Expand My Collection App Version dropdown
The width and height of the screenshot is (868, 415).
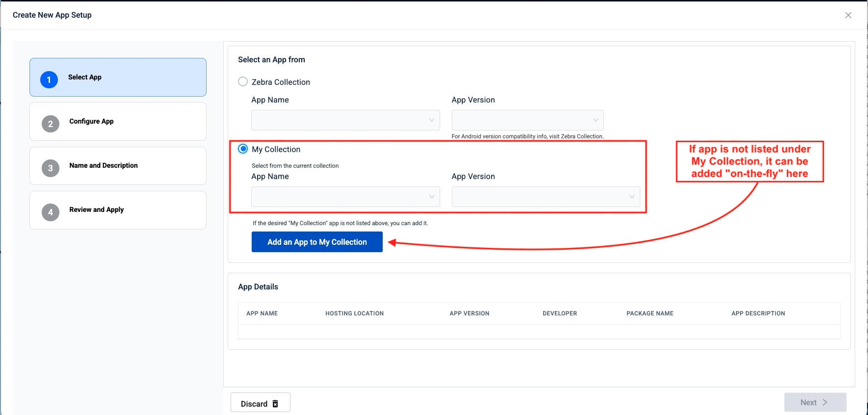tap(546, 197)
